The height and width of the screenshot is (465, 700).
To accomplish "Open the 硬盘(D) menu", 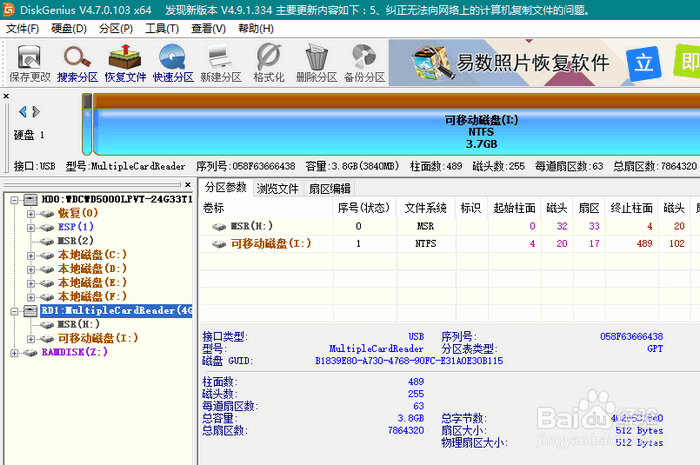I will pos(69,29).
